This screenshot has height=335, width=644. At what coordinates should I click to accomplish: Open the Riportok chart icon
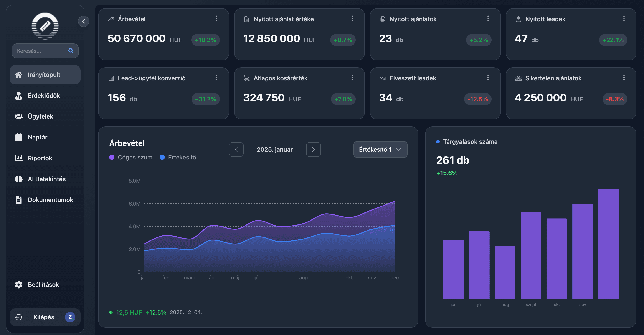coord(19,158)
